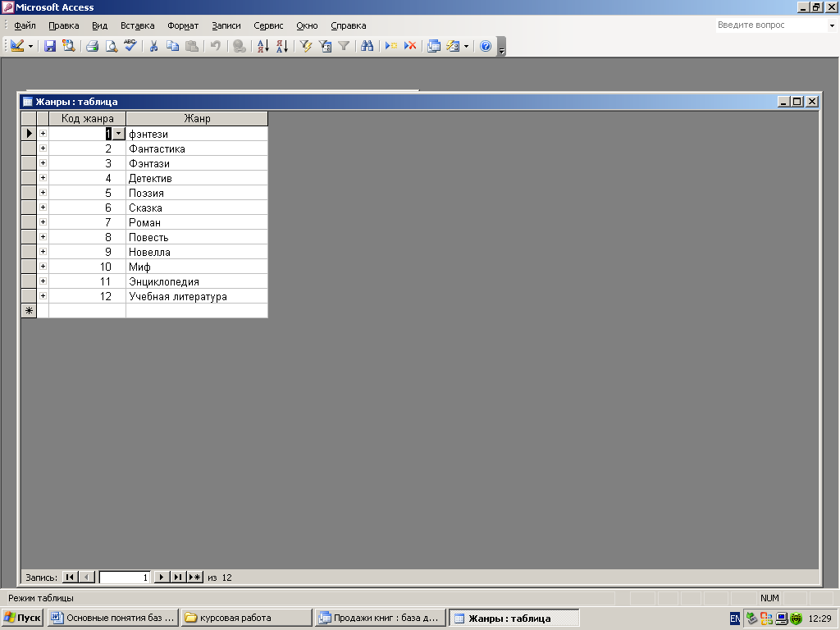Viewport: 840px width, 630px height.
Task: Open the Вставка menu
Action: (137, 25)
